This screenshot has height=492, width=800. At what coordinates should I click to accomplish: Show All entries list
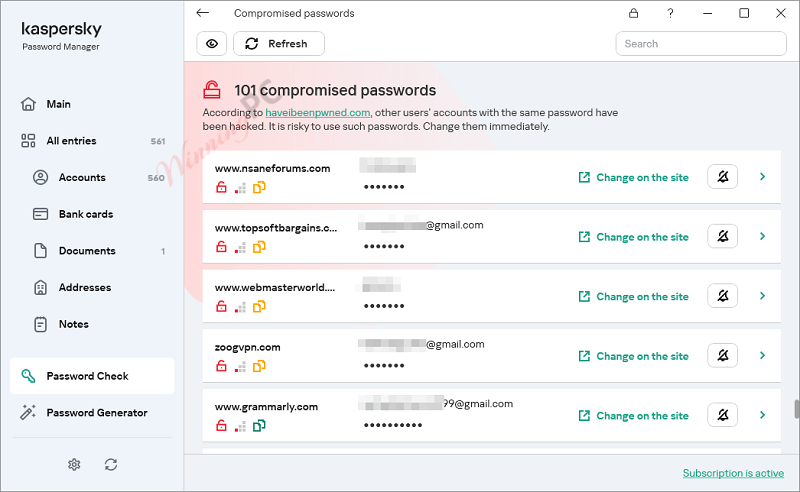tap(92, 141)
